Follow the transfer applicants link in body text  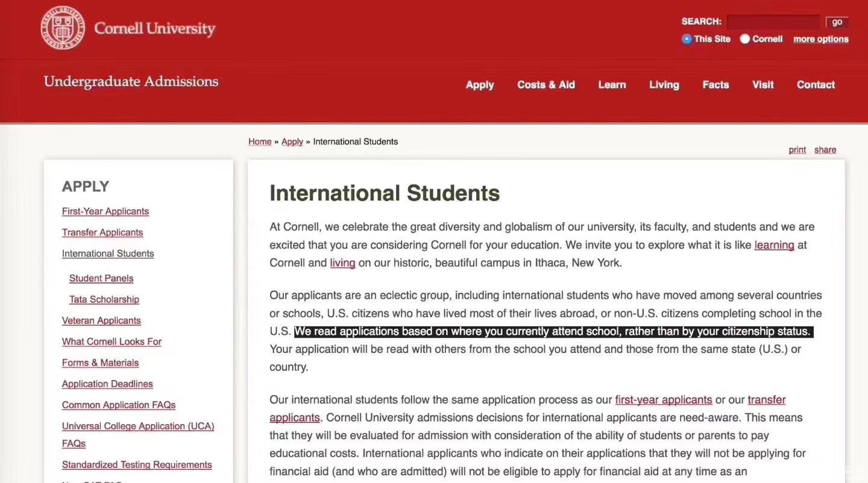pos(528,409)
